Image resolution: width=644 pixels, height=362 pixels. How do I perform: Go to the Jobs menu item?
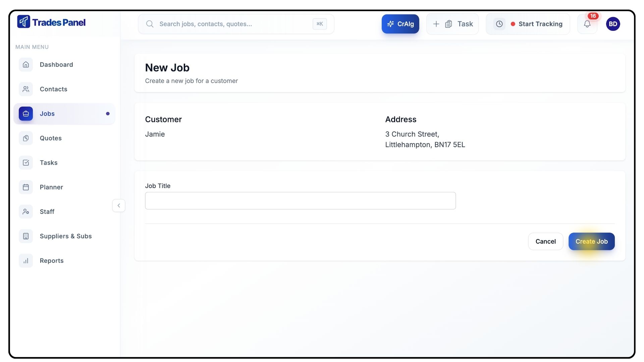pyautogui.click(x=47, y=114)
